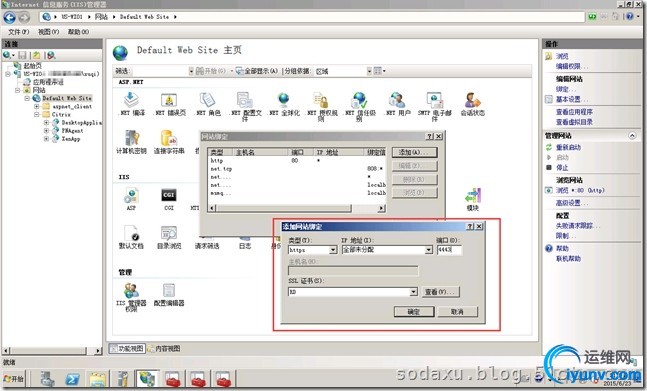Open the help question-mark icon in address bar
This screenshot has width=647, height=391.
click(x=630, y=16)
